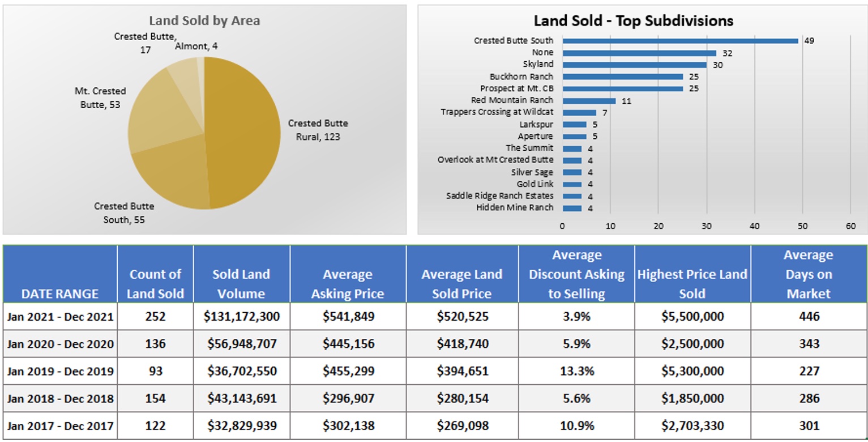Select the Crested Butte South bar
Image resolution: width=868 pixels, height=442 pixels.
(x=679, y=41)
